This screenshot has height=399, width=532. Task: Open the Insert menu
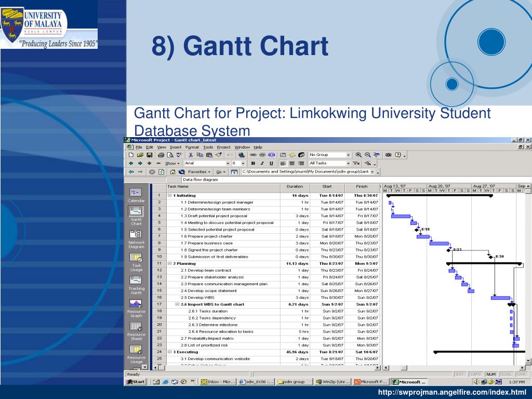click(x=176, y=147)
